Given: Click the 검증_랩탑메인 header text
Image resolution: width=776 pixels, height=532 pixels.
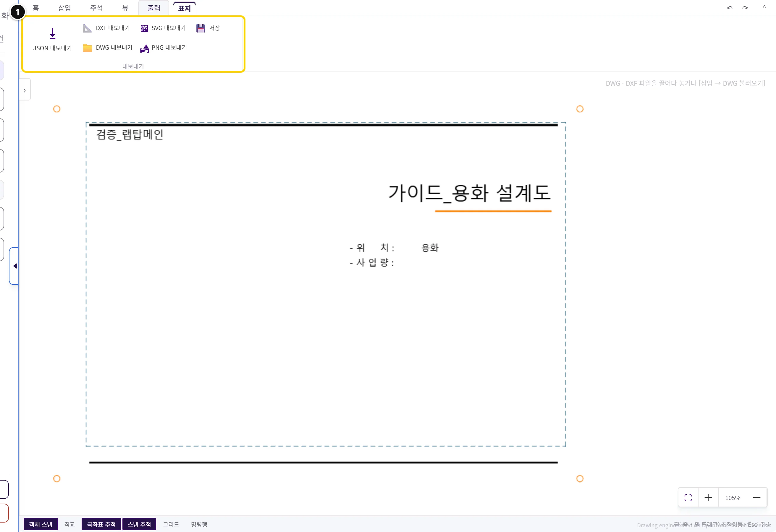Looking at the screenshot, I should (x=130, y=134).
